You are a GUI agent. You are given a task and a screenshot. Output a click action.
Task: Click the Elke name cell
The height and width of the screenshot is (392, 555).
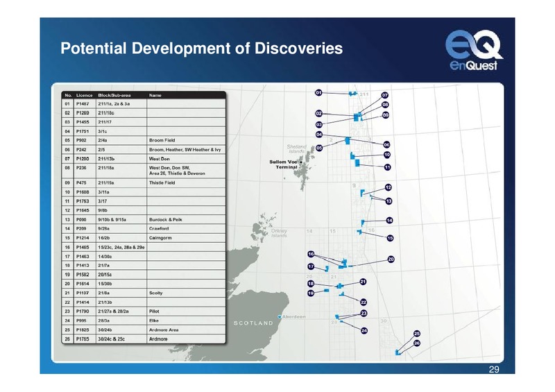pyautogui.click(x=186, y=321)
